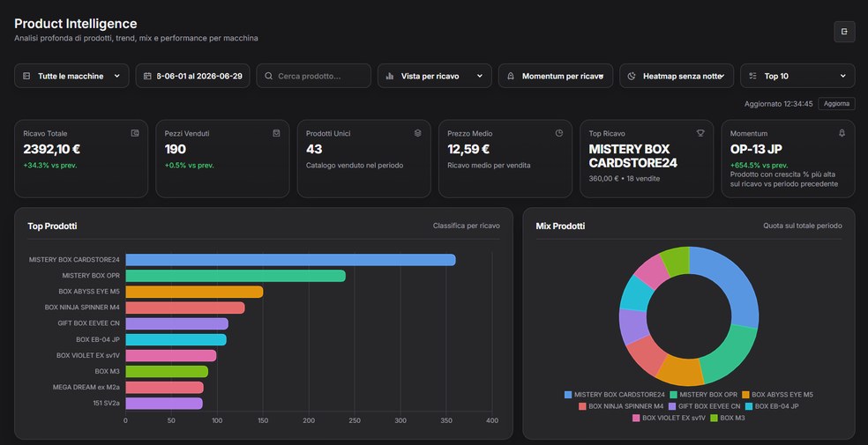Click the MEGA DREAM ex M2a axis label
The height and width of the screenshot is (445, 868).
[86, 388]
